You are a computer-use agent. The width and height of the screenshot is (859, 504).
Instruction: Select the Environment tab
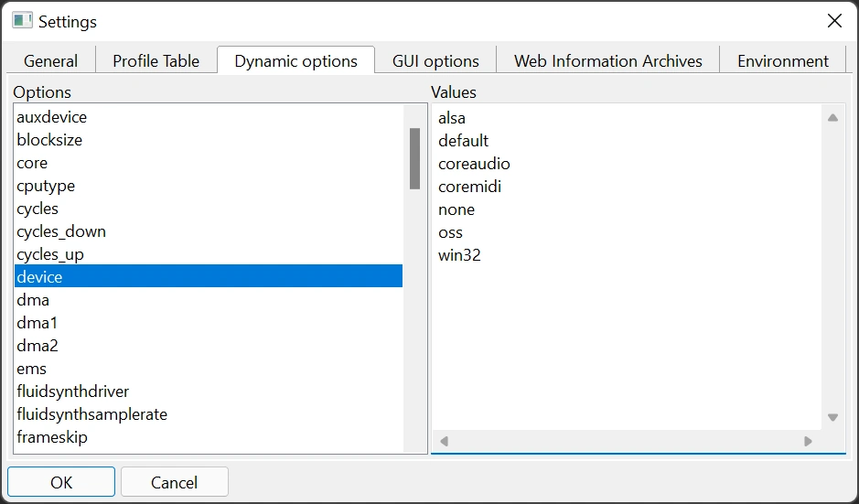pyautogui.click(x=782, y=61)
